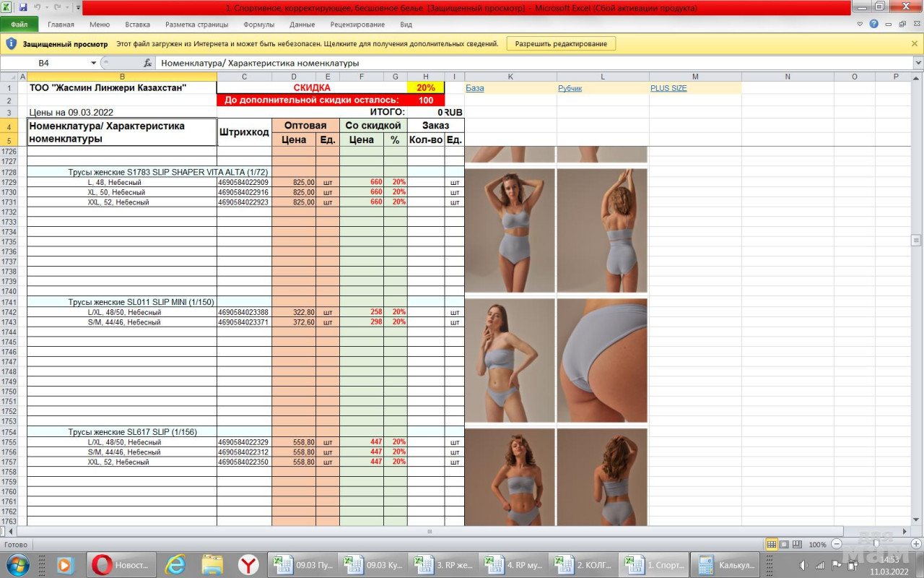Click the Разрешить редактирование button
The width and height of the screenshot is (924, 578).
(561, 43)
